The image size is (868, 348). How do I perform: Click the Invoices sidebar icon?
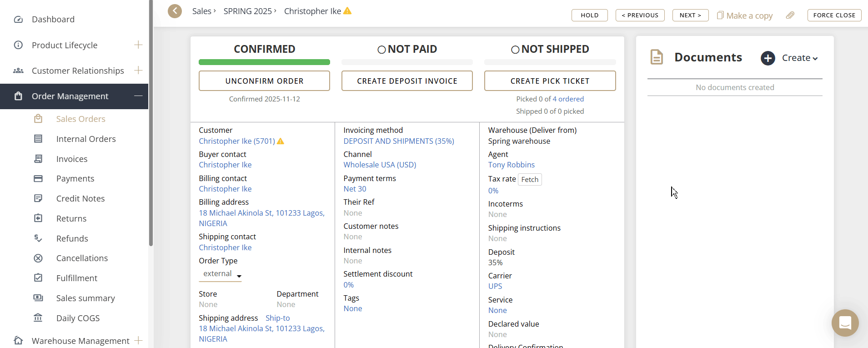[38, 159]
